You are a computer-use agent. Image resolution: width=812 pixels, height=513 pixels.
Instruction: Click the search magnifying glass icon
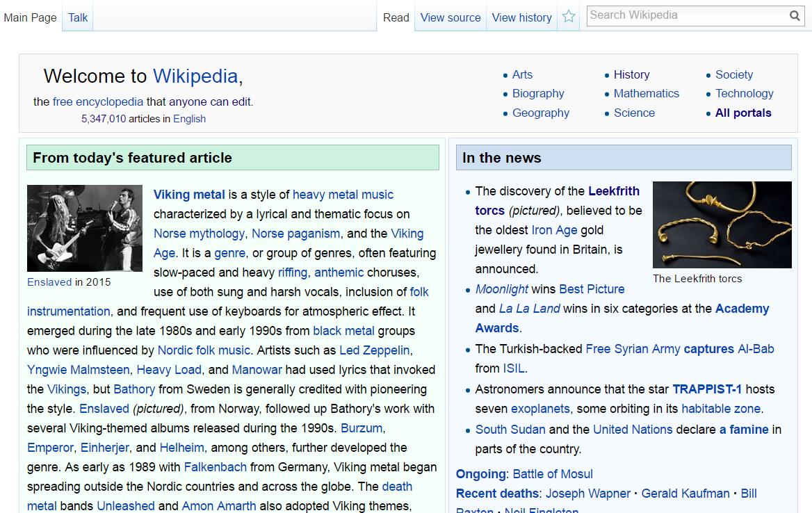tap(795, 15)
